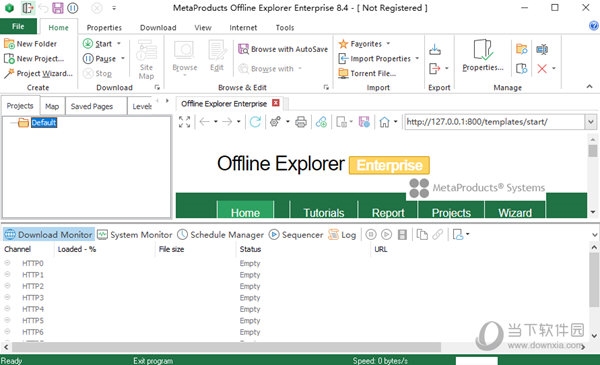Screen dimensions: 600x365
Task: Expand the Delete dropdown arrow
Action: (x=554, y=69)
